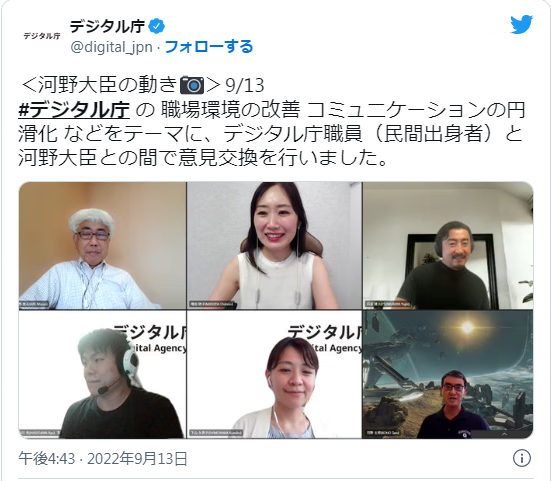551x481 pixels.
Task: Open the @digital_jpn handle
Action: click(111, 47)
